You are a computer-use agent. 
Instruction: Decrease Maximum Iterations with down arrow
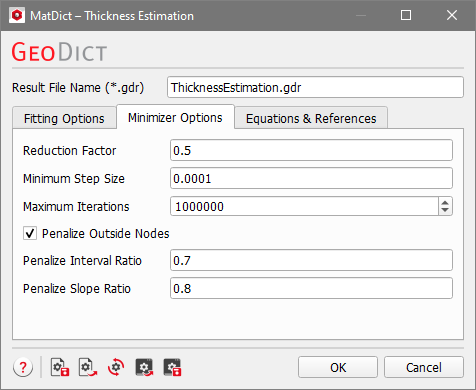(445, 210)
